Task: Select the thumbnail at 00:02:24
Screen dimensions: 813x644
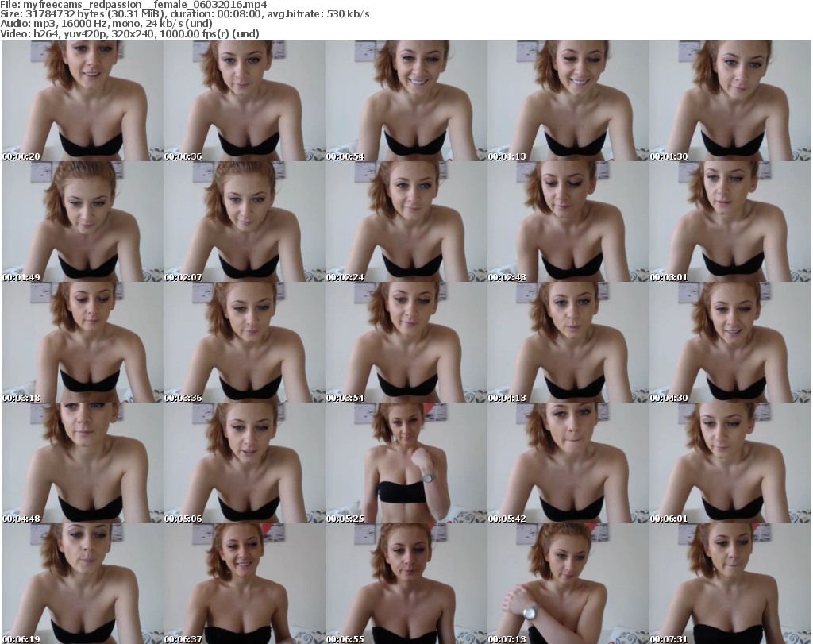Action: (406, 222)
